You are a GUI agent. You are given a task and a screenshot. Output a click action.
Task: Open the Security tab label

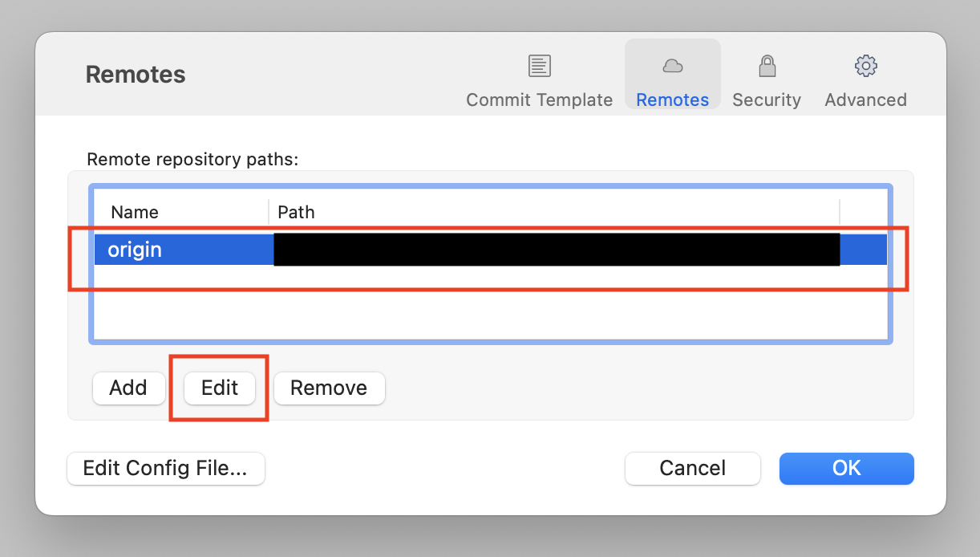[x=767, y=100]
